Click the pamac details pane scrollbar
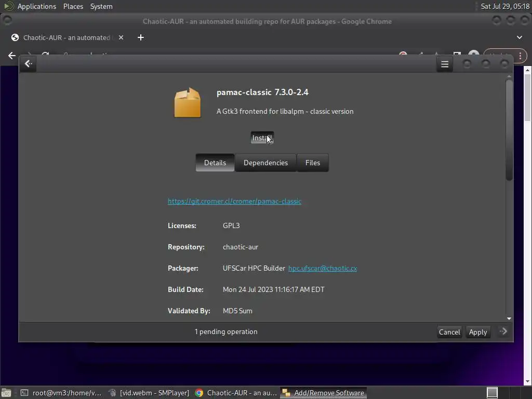The width and height of the screenshot is (532, 399). tap(509, 130)
